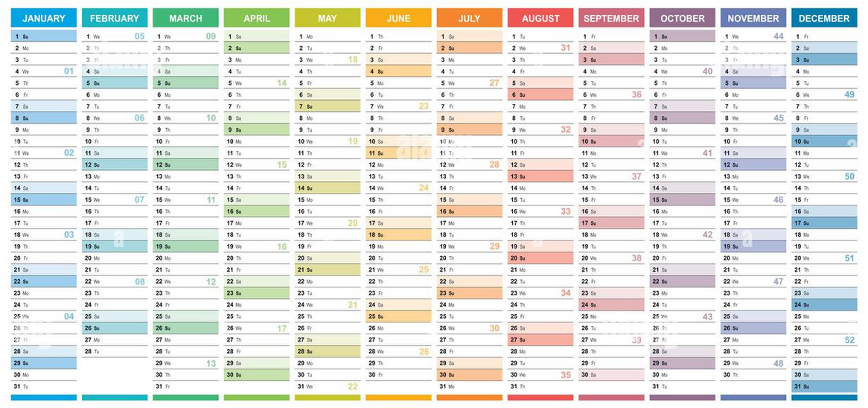This screenshot has width=868, height=408.
Task: Choose the APRIL month header
Action: [257, 19]
